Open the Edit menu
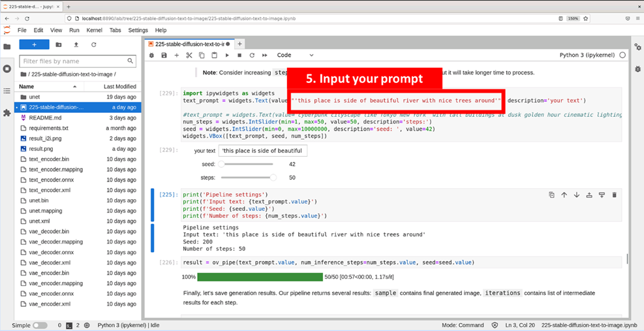644x331 pixels. [38, 30]
